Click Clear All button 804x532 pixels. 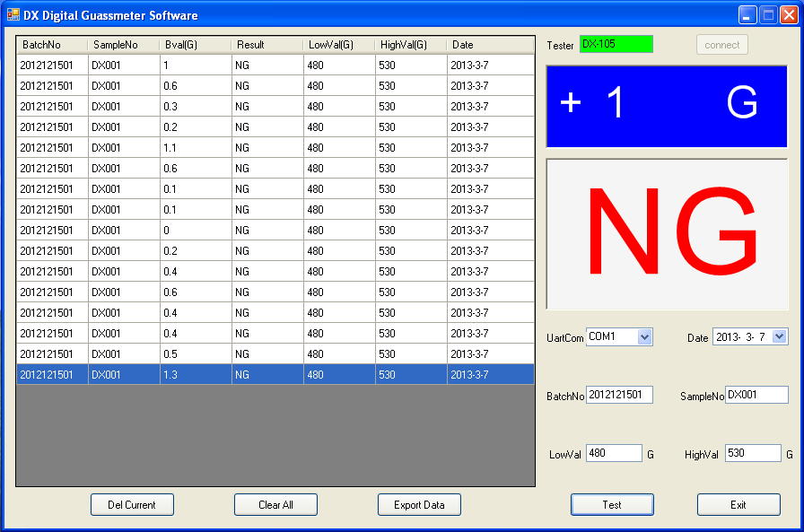(x=275, y=505)
